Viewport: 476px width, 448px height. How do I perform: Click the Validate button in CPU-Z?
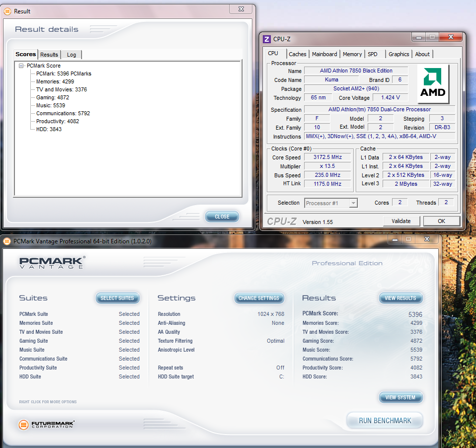[x=401, y=221]
